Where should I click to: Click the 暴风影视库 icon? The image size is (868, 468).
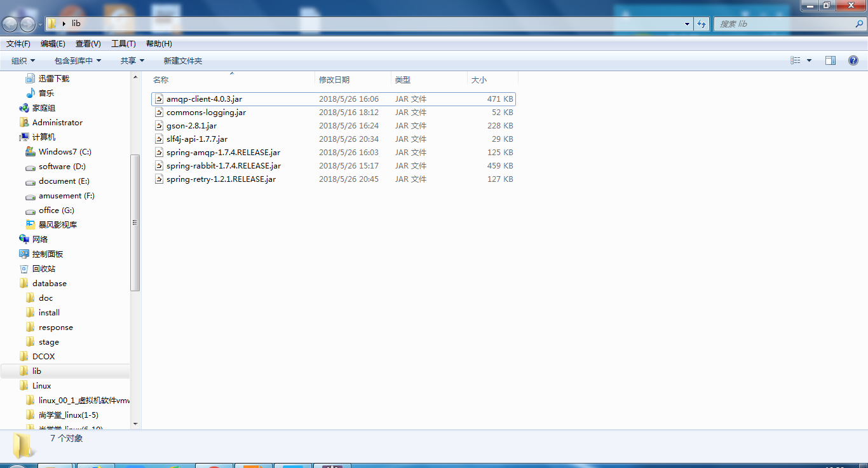tap(30, 224)
